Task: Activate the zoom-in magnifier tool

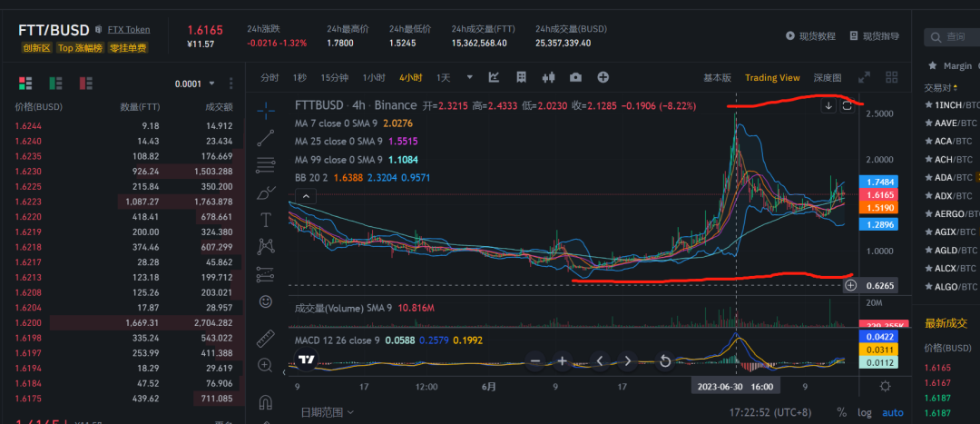Action: click(266, 365)
